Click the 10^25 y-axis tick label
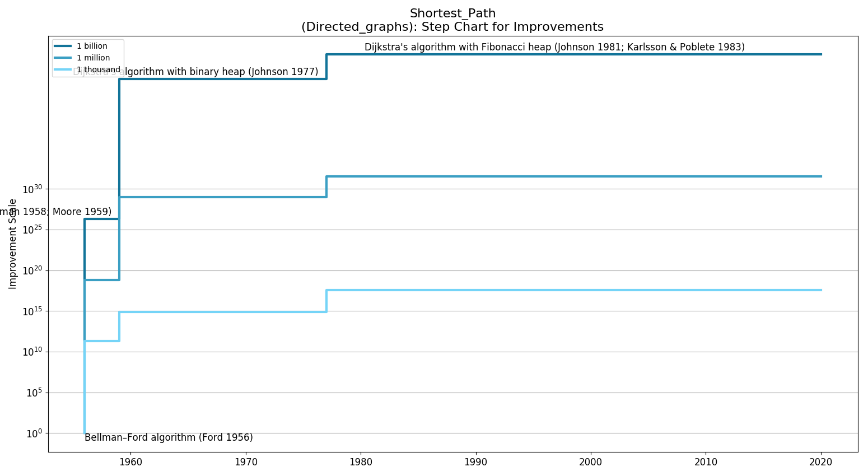This screenshot has width=868, height=476. pyautogui.click(x=32, y=230)
